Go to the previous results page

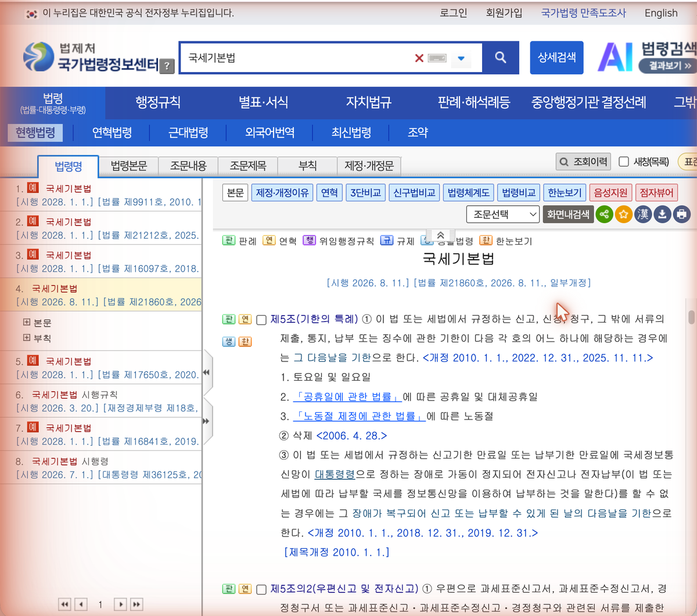(x=81, y=604)
